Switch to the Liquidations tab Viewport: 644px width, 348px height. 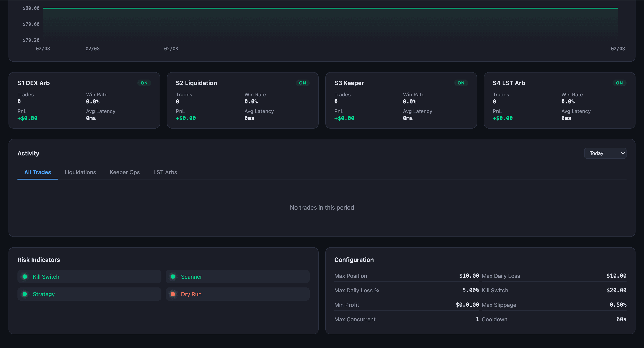point(80,172)
